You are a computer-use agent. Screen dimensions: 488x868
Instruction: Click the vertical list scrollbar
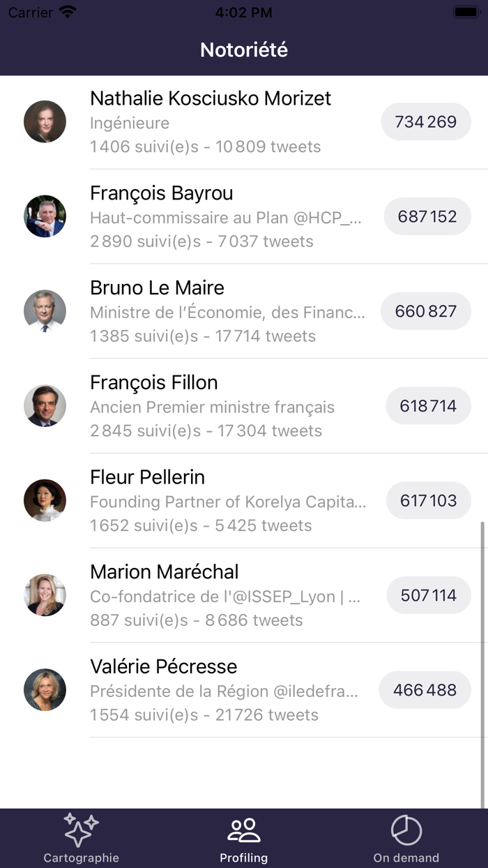click(x=482, y=663)
